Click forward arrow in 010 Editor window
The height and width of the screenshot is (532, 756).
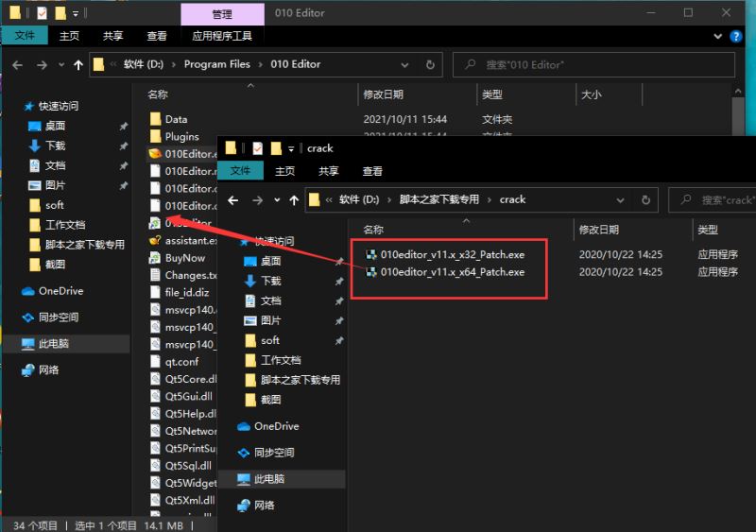(x=42, y=64)
